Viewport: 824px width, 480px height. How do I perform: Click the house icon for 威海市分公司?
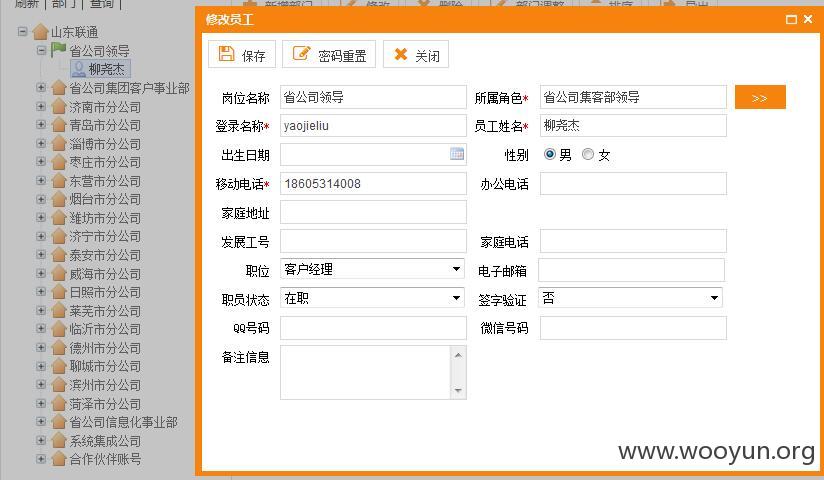click(59, 274)
